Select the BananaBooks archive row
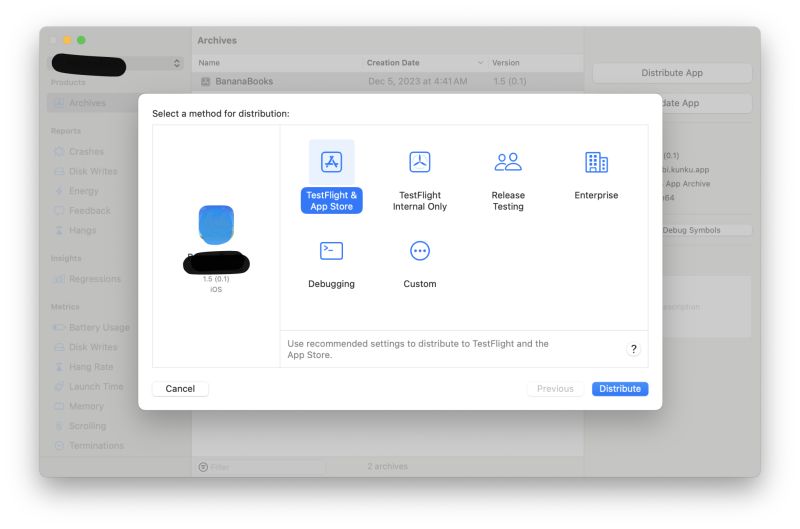Viewport: 800px width, 529px height. [x=388, y=82]
